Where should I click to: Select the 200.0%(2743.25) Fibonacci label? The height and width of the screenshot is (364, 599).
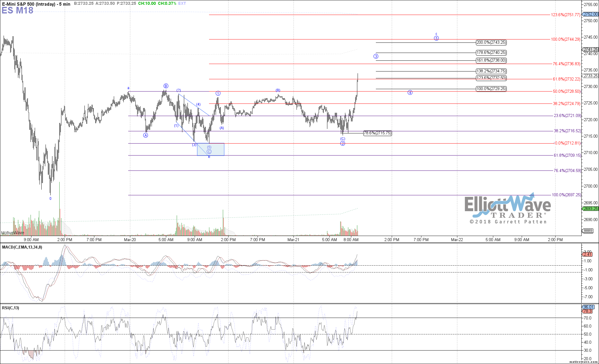click(x=491, y=42)
